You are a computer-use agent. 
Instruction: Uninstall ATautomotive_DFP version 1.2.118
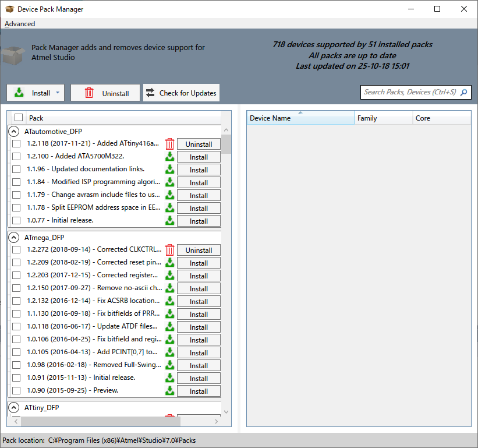[x=199, y=144]
